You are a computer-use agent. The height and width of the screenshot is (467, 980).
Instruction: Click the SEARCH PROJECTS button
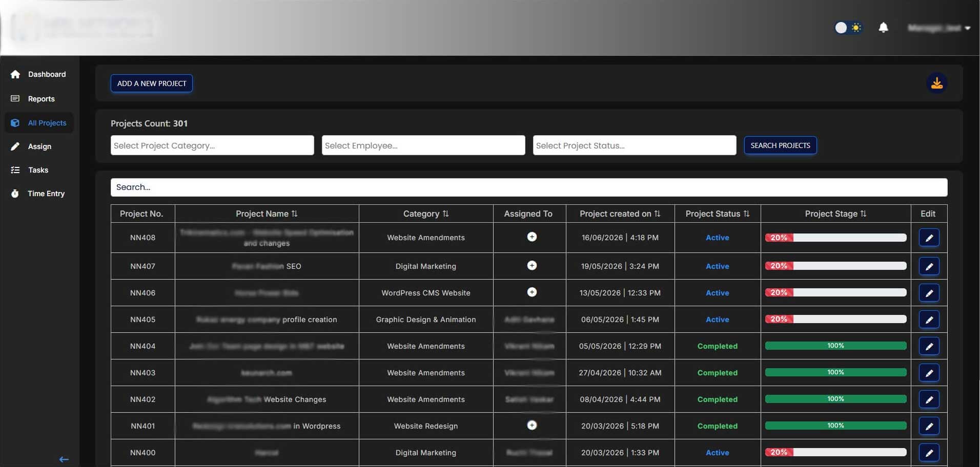(780, 145)
